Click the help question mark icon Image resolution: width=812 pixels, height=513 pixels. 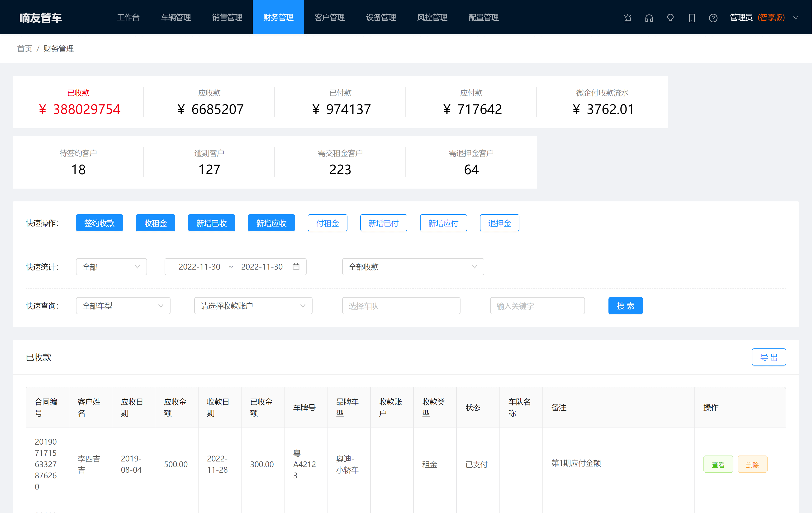[713, 18]
